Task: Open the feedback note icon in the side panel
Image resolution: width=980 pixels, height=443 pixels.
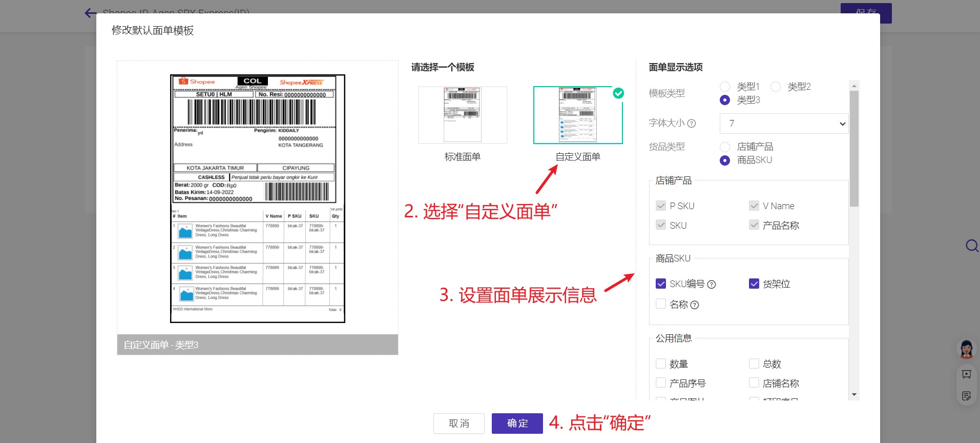Action: point(967,396)
